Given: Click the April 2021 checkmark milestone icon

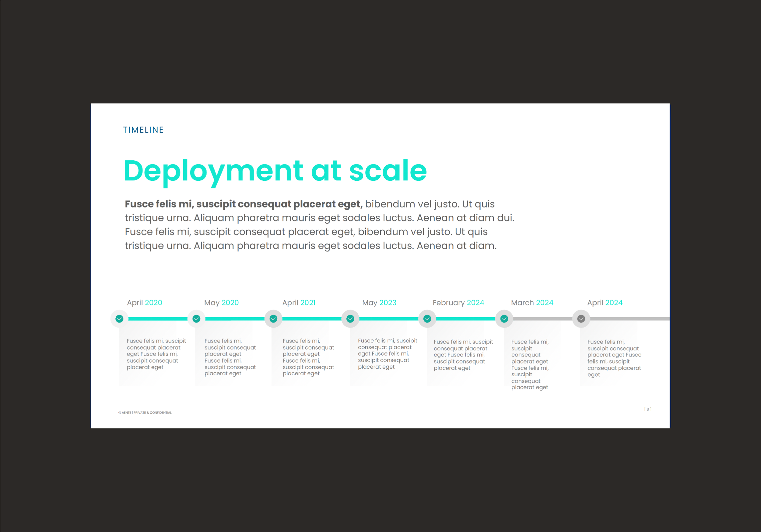Looking at the screenshot, I should click(x=273, y=319).
